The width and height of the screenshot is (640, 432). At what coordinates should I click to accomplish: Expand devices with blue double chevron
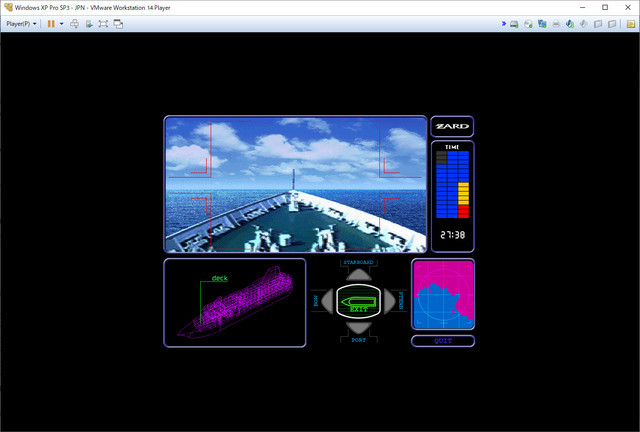(x=504, y=24)
